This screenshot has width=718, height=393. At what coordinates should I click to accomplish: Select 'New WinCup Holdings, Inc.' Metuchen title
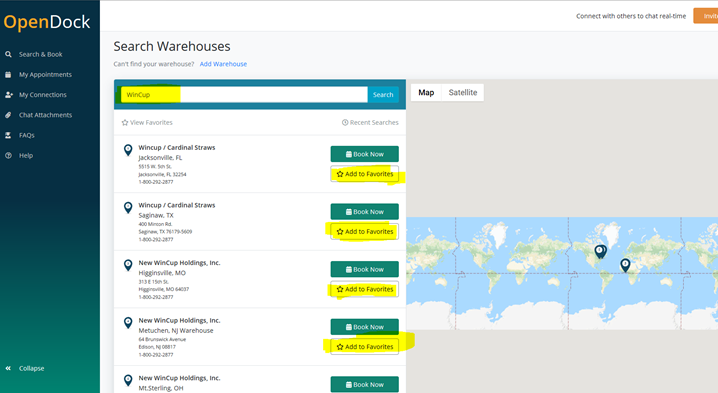pos(180,321)
